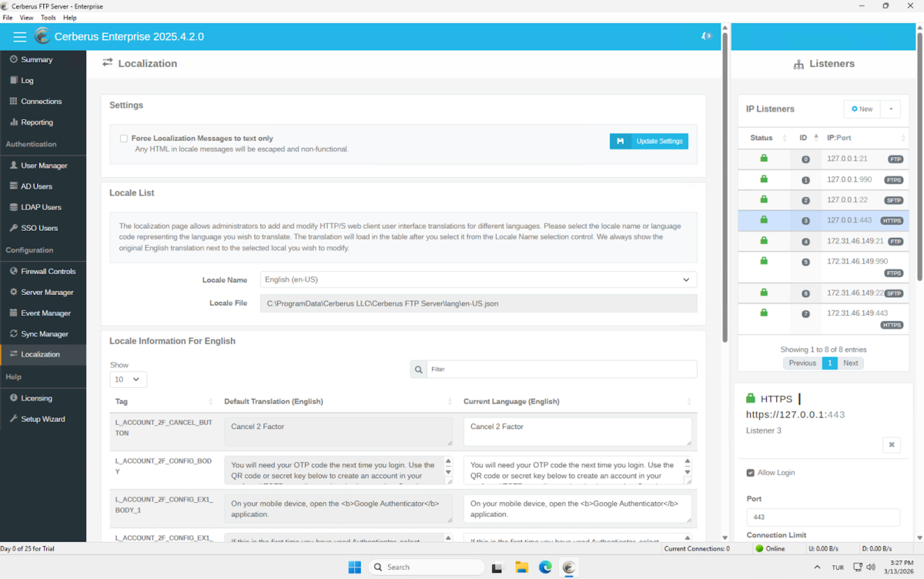Open the View menu

point(26,18)
